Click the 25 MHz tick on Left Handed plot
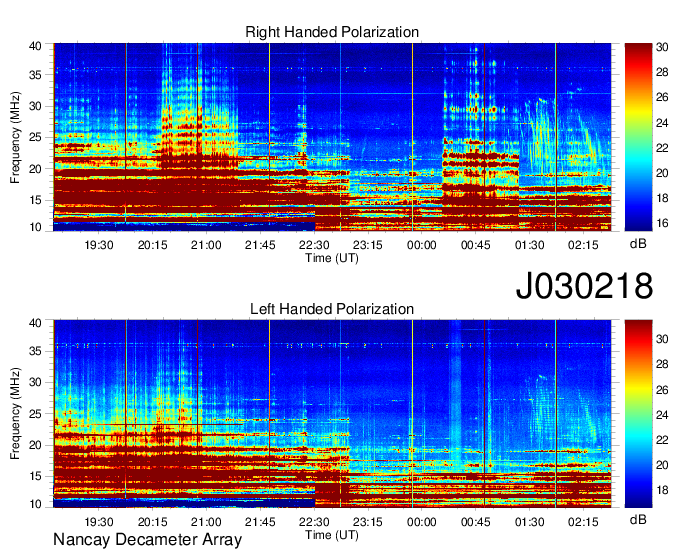Screen dimensions: 680x552 (35, 414)
